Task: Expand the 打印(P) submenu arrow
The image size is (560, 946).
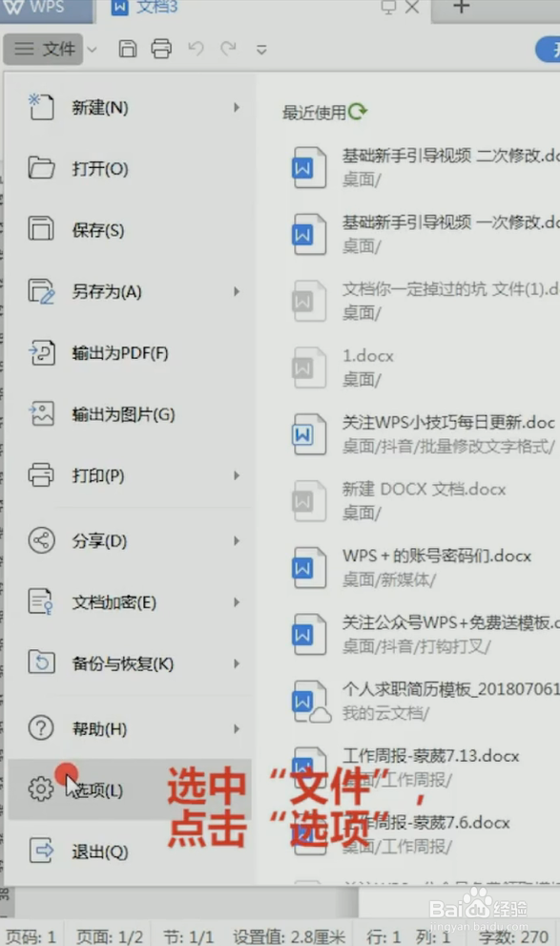Action: (237, 475)
